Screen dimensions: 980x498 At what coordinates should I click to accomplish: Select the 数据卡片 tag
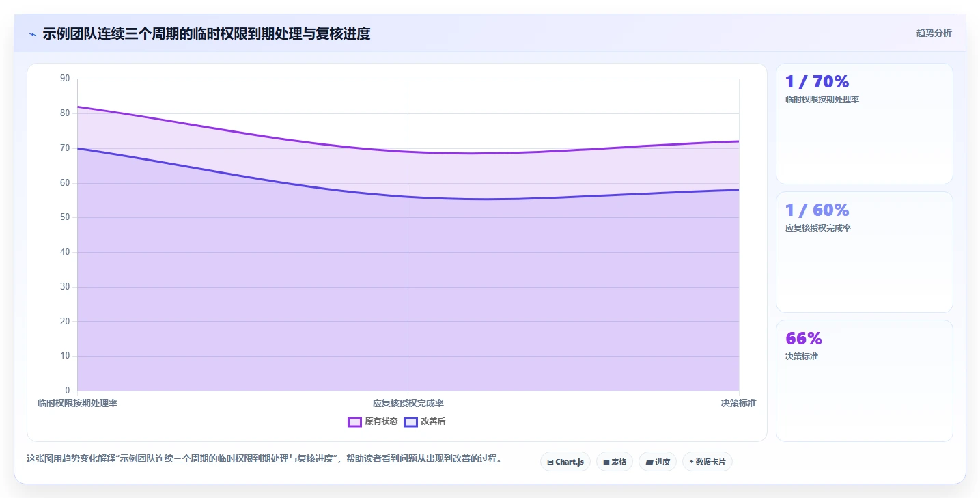708,462
